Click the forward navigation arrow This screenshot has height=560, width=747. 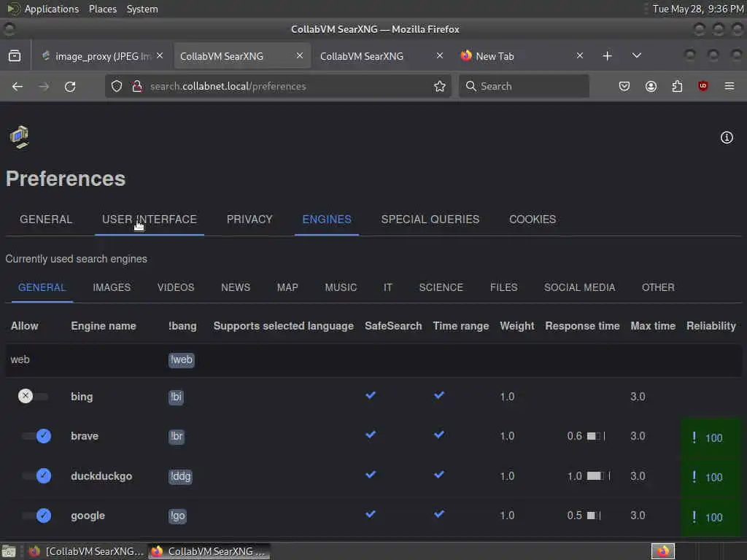click(44, 86)
